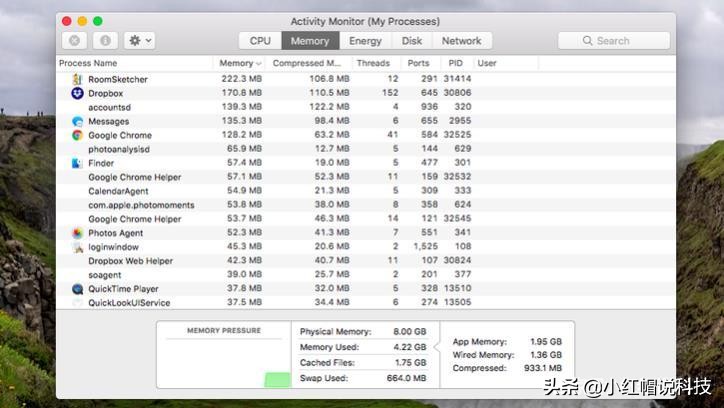
Task: Click the PID 31414 cell
Action: point(457,79)
